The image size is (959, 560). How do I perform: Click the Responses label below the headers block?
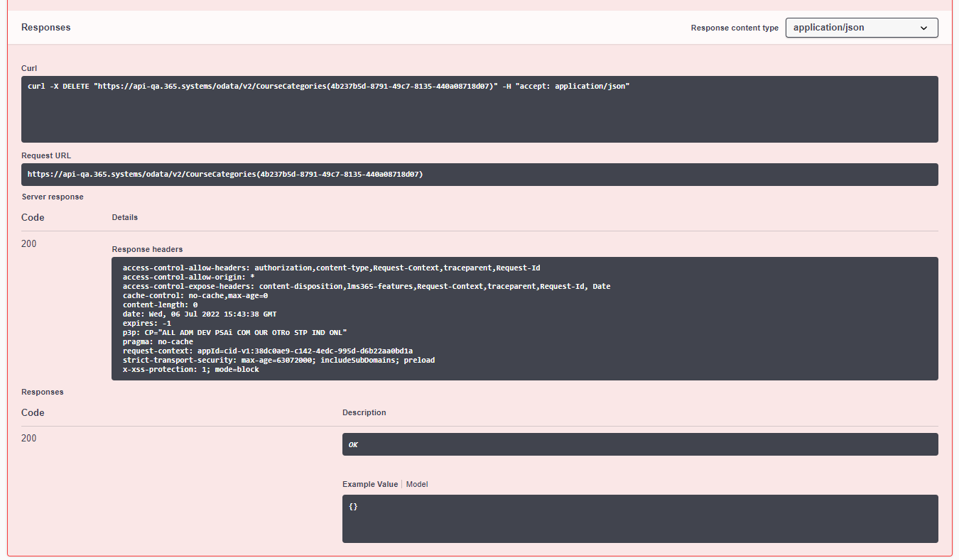(42, 392)
